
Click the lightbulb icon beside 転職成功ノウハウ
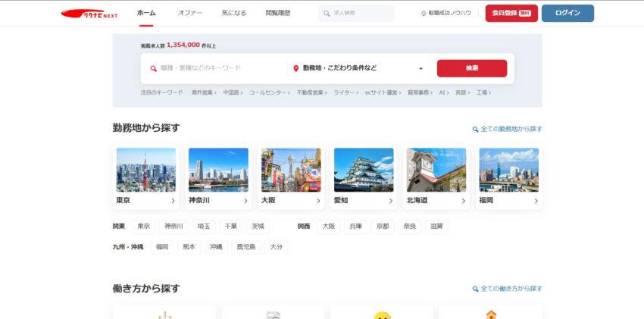tap(424, 14)
